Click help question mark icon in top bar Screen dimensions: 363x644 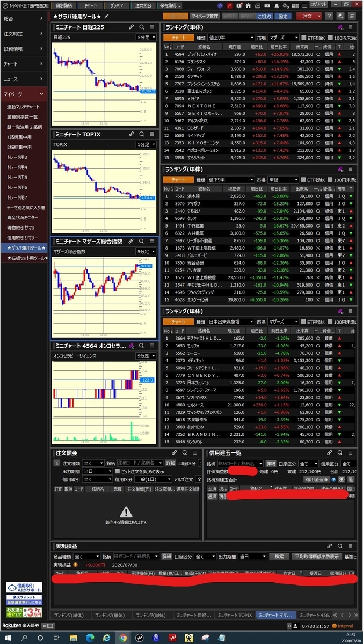click(x=329, y=16)
